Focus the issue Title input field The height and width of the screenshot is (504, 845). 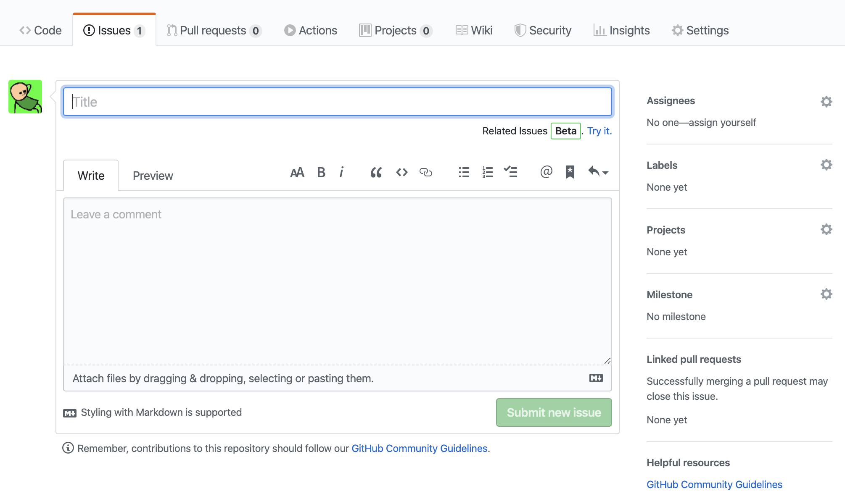pyautogui.click(x=337, y=102)
